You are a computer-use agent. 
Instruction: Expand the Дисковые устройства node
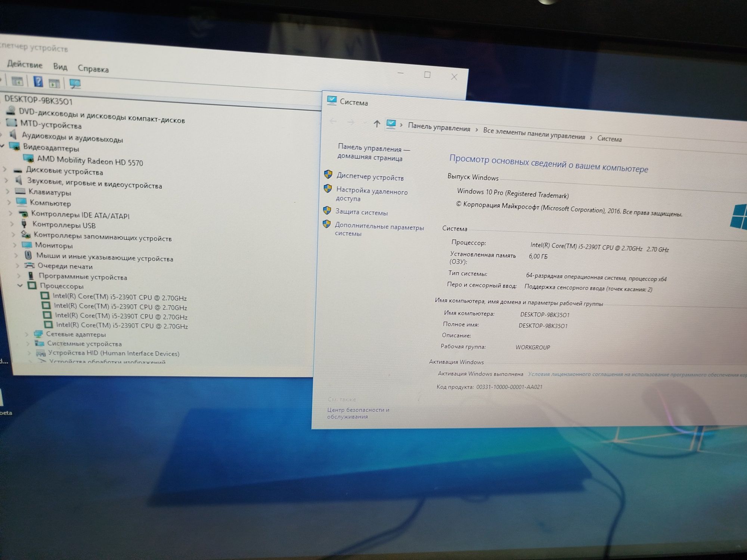(5, 169)
